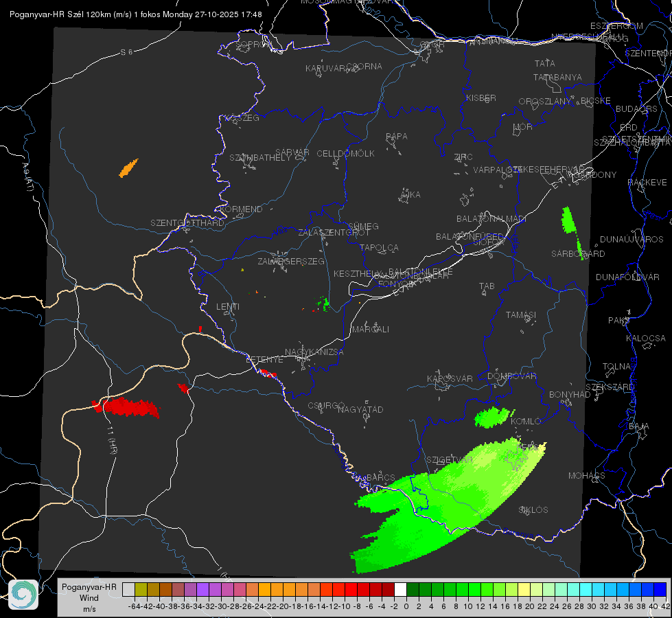Click the ZALAEGERSZEG city label
The height and width of the screenshot is (618, 672).
click(291, 261)
